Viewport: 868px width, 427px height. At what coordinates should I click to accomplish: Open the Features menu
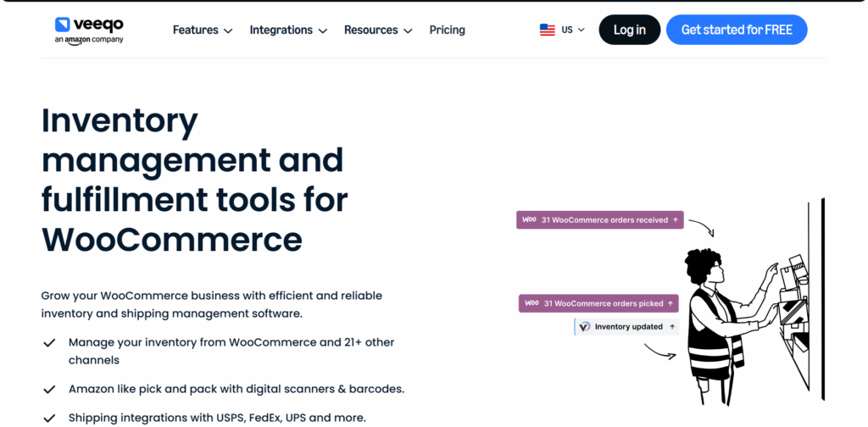coord(203,30)
